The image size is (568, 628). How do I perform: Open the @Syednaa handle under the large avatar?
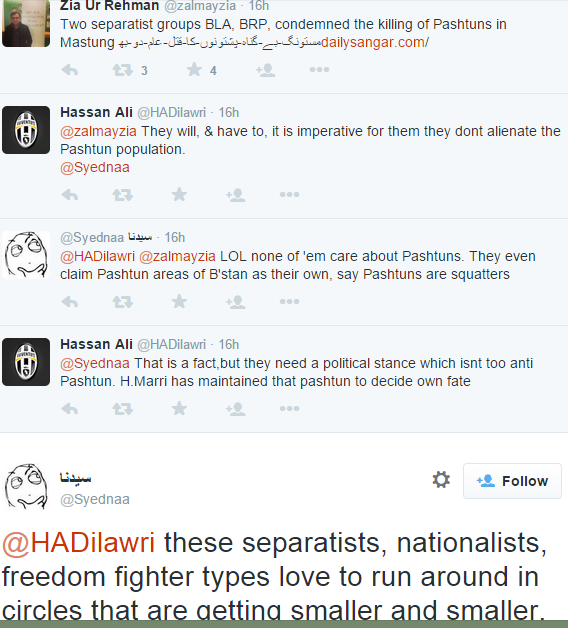(95, 499)
